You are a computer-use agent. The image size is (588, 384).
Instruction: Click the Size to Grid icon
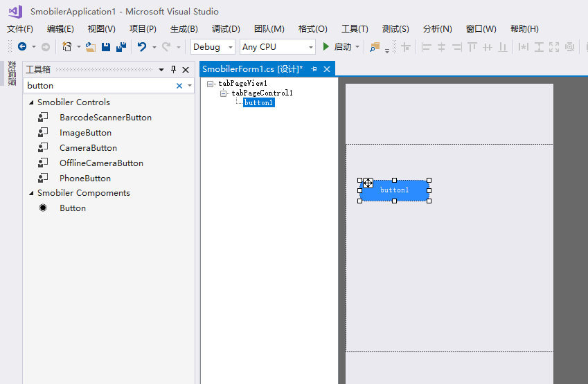569,47
